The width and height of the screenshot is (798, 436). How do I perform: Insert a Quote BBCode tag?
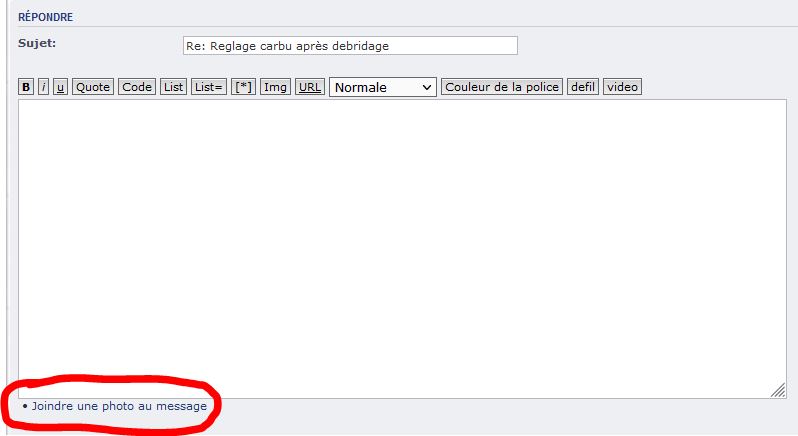(x=93, y=87)
